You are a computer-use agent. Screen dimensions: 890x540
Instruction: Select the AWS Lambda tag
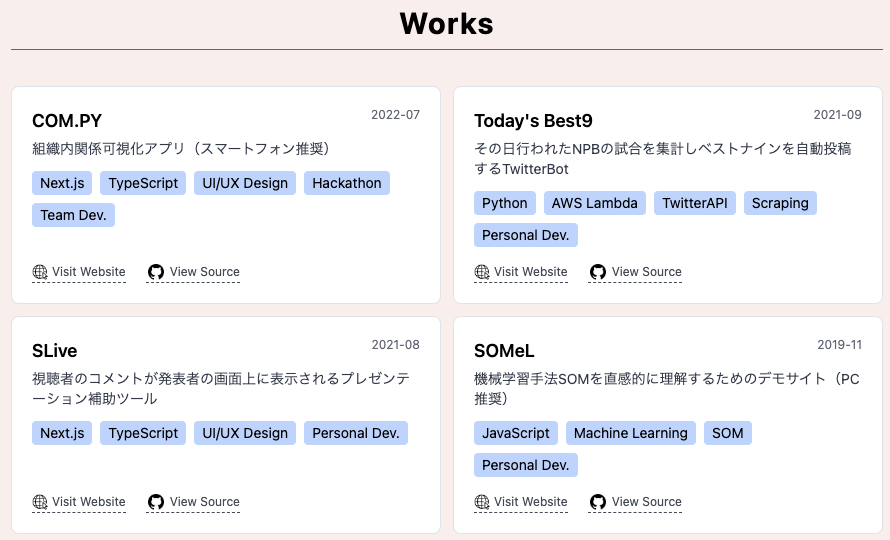click(595, 203)
